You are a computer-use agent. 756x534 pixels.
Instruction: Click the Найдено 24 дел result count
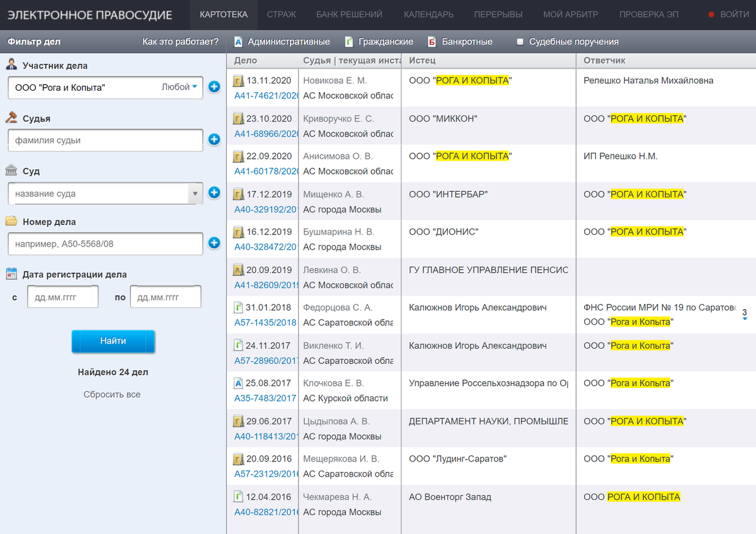point(113,372)
